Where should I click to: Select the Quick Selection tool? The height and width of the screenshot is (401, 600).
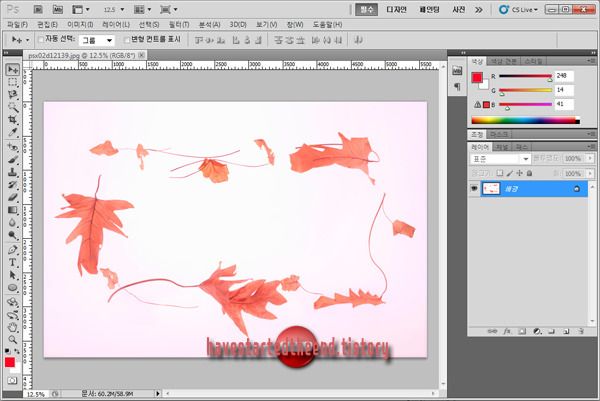point(13,107)
